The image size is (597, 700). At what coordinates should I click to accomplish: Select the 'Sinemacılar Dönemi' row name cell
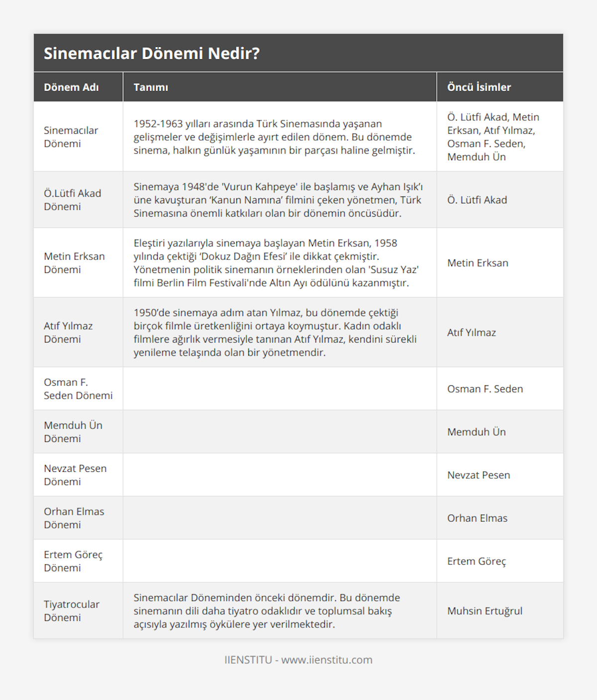point(71,137)
